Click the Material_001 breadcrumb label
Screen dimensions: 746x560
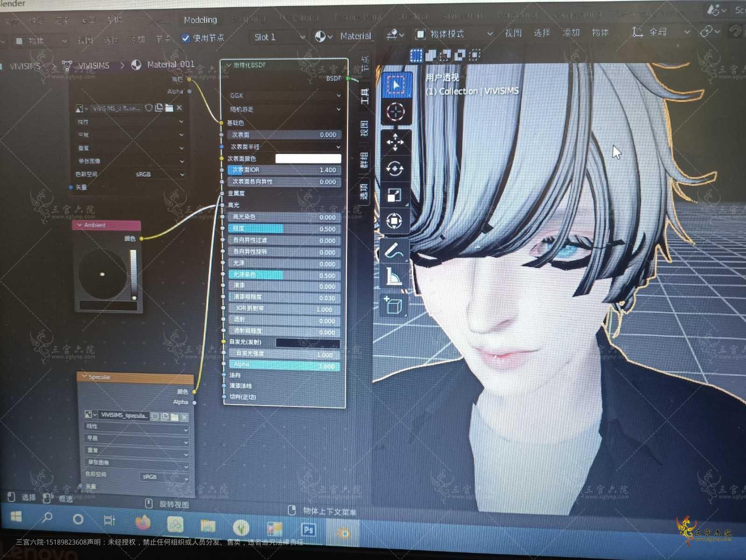point(171,64)
